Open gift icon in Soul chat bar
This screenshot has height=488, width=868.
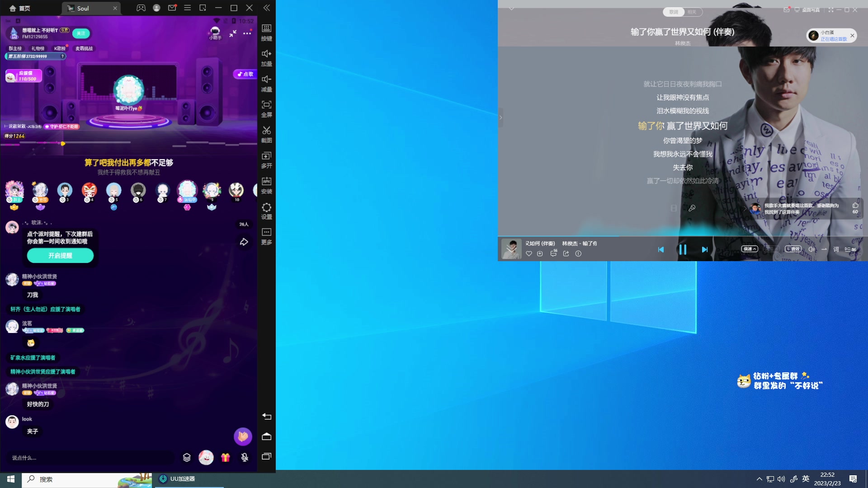(x=225, y=458)
